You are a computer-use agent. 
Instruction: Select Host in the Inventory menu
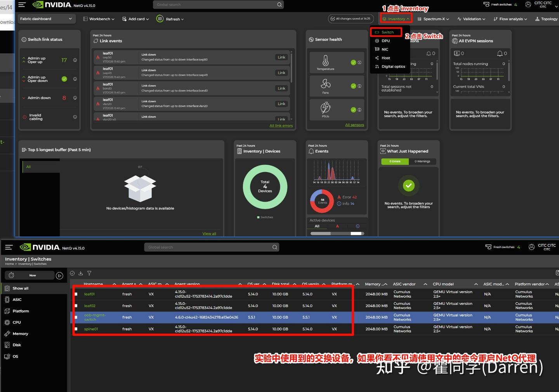tap(386, 58)
